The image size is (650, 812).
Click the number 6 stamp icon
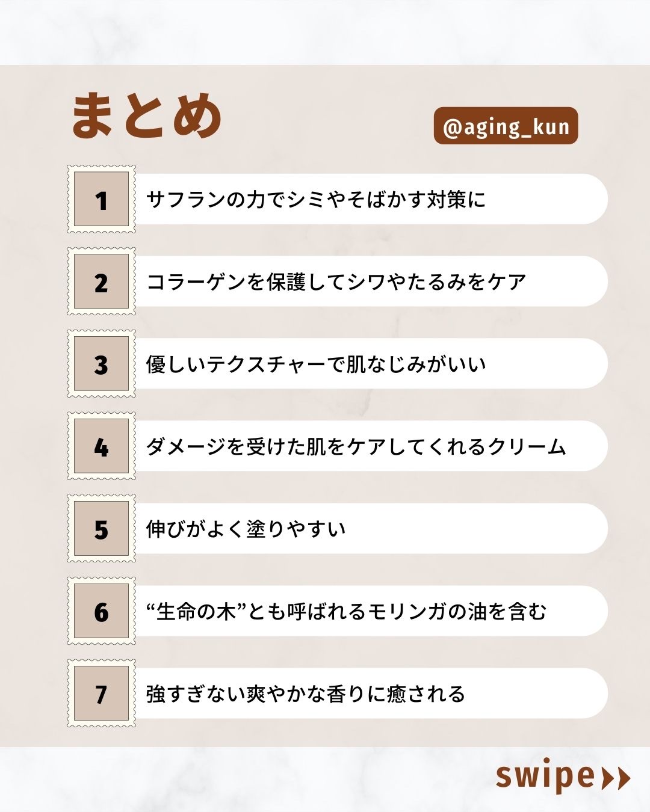click(x=101, y=611)
